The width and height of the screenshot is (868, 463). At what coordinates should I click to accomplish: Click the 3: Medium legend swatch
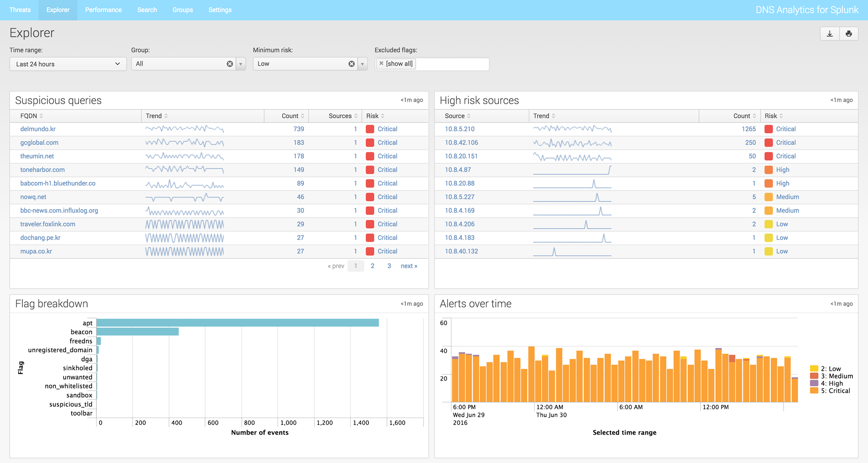pos(814,376)
